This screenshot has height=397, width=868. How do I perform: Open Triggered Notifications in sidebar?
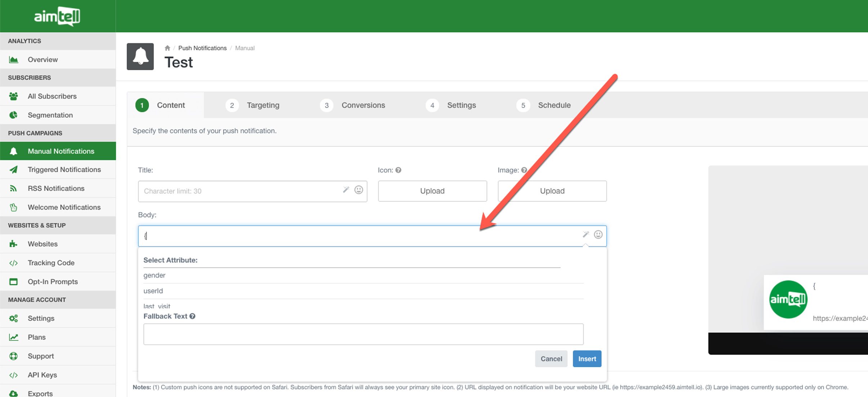(x=64, y=169)
